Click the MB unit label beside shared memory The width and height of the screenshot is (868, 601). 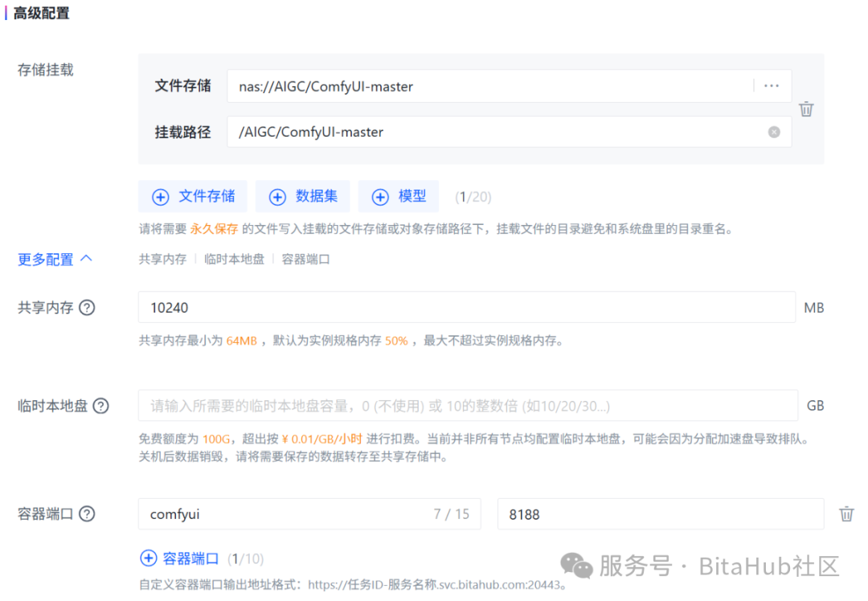click(x=813, y=307)
